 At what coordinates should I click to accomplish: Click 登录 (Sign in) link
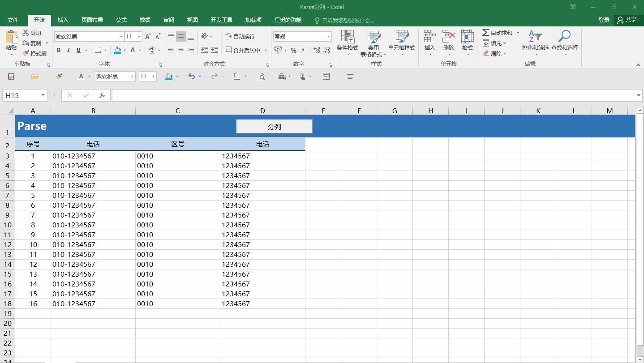(604, 20)
